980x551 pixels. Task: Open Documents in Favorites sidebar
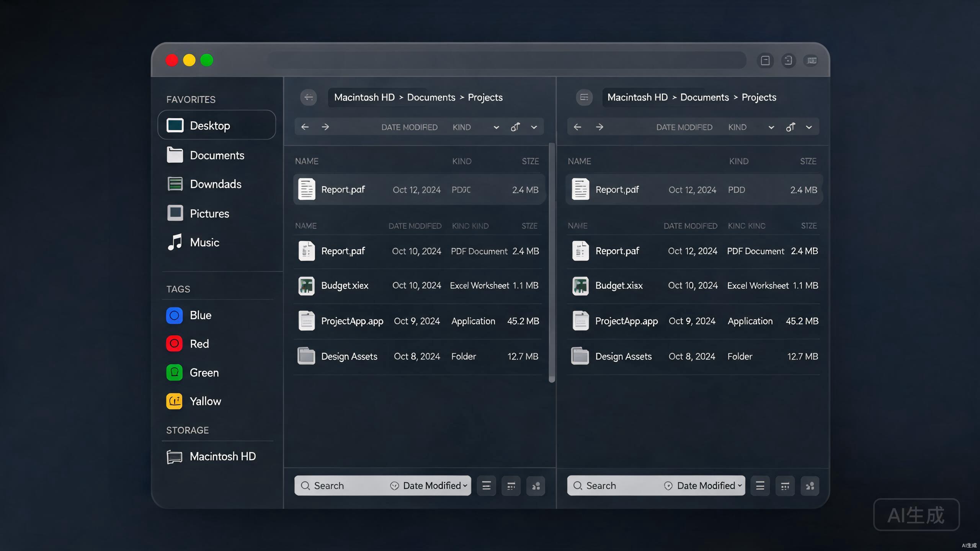coord(217,155)
